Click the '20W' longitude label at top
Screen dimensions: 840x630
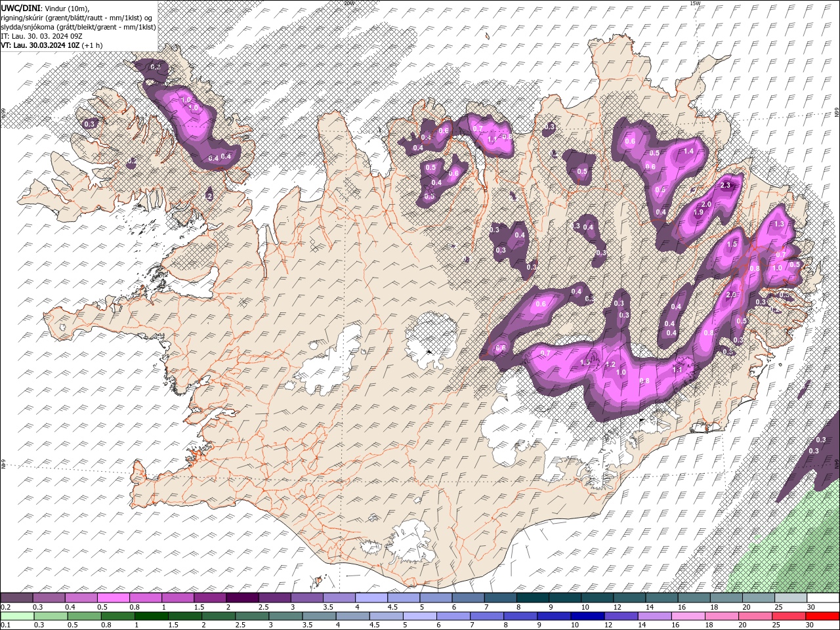click(348, 3)
